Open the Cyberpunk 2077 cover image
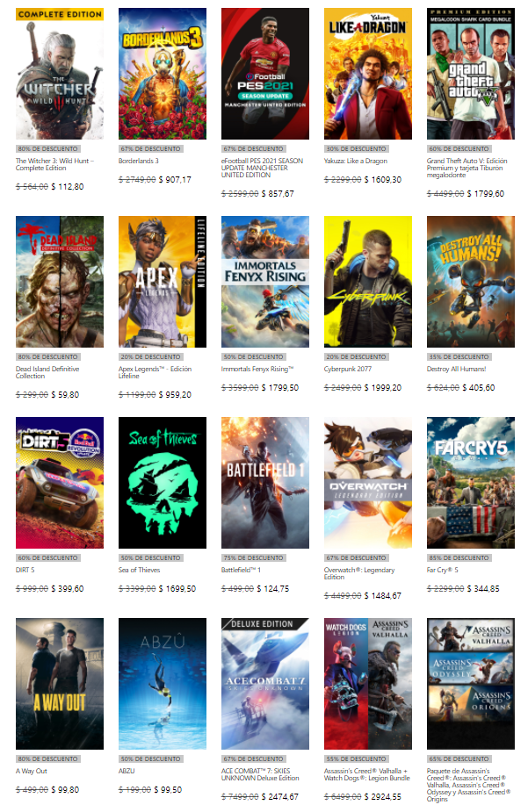This screenshot has height=812, width=528. click(x=367, y=282)
